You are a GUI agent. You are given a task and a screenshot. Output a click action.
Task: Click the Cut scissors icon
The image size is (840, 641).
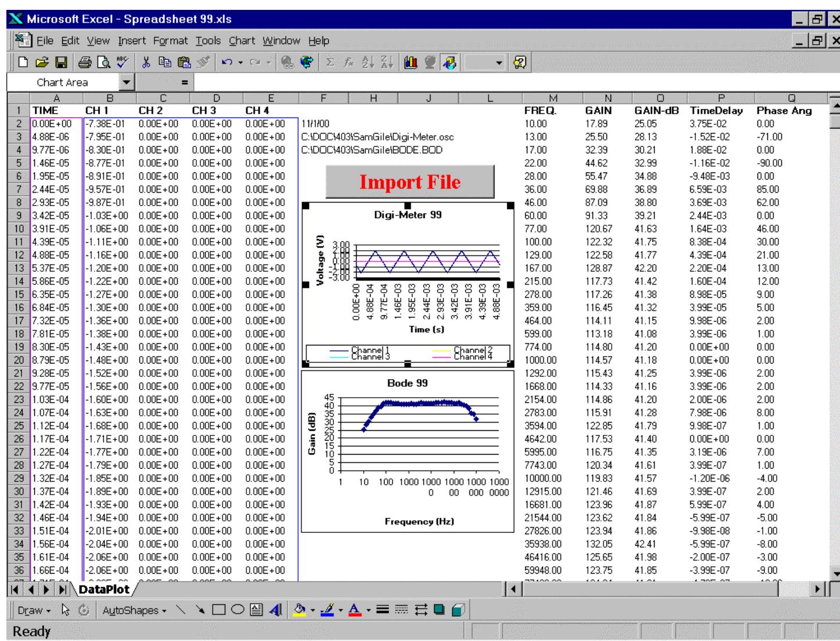pos(146,61)
